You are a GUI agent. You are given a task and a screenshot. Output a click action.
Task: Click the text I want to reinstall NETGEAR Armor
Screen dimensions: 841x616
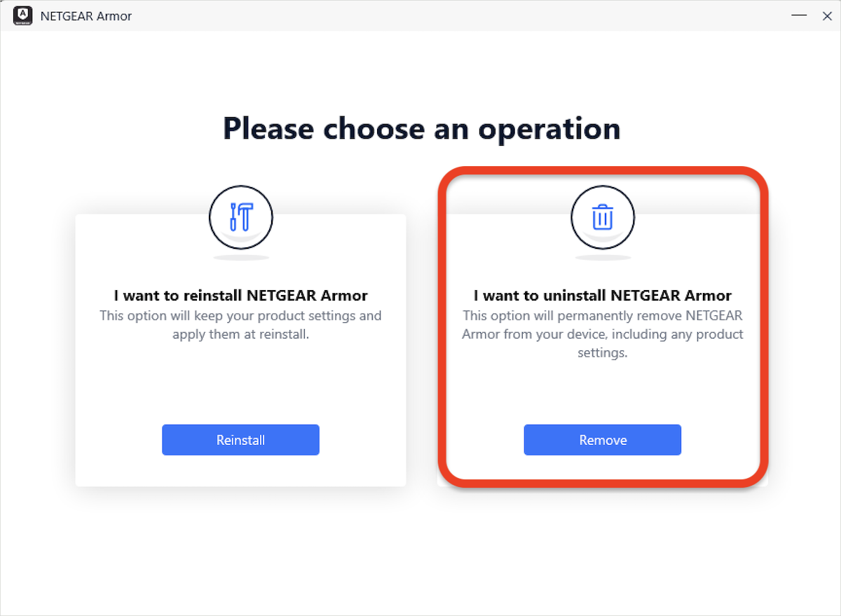coord(240,295)
